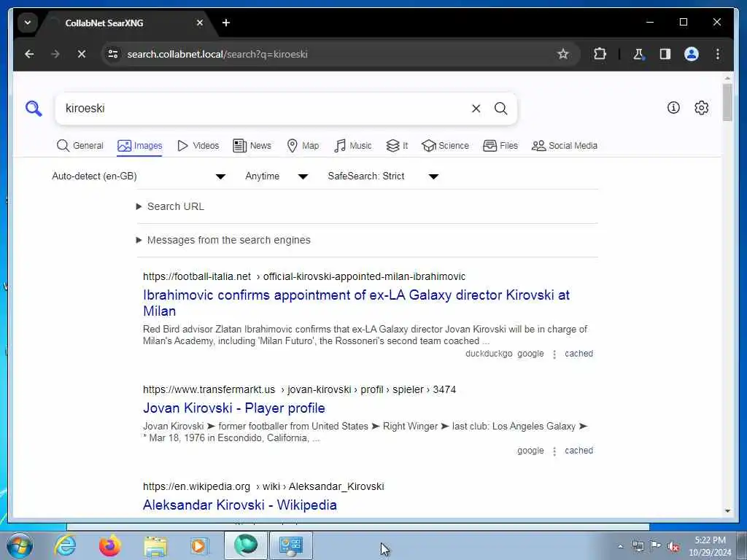Open the SafeSearch: Strict dropdown
Viewport: 747px width, 560px height.
[x=382, y=176]
